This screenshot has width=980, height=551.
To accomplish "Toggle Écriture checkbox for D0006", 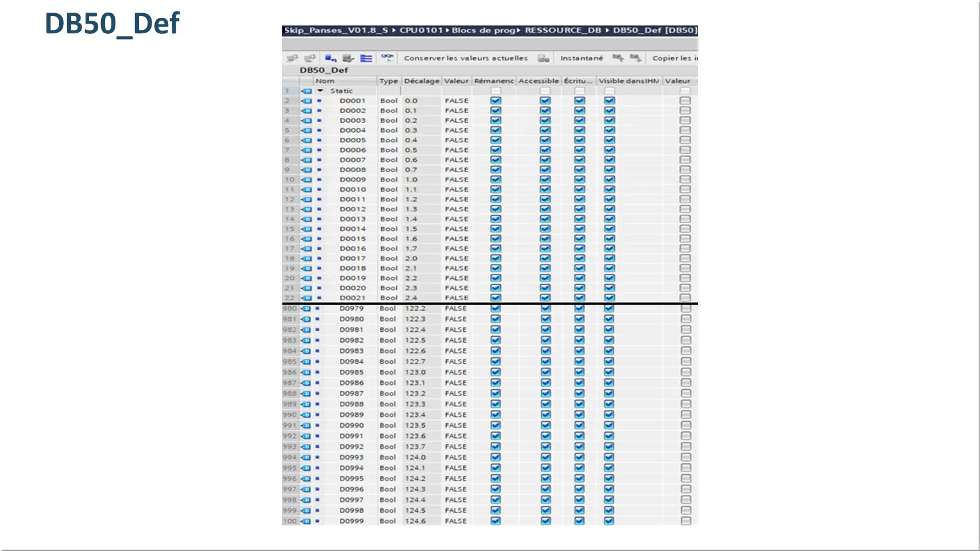I will 580,150.
